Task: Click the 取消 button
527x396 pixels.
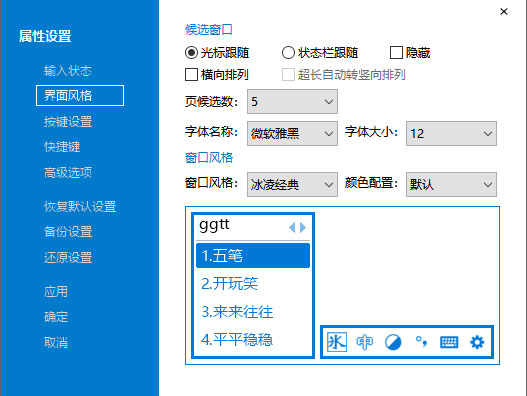Action: pyautogui.click(x=56, y=343)
